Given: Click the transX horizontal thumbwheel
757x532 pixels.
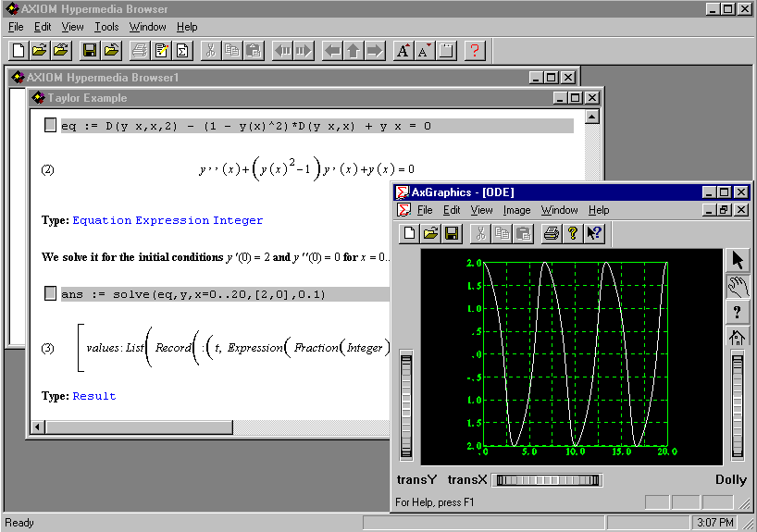Looking at the screenshot, I should point(546,480).
